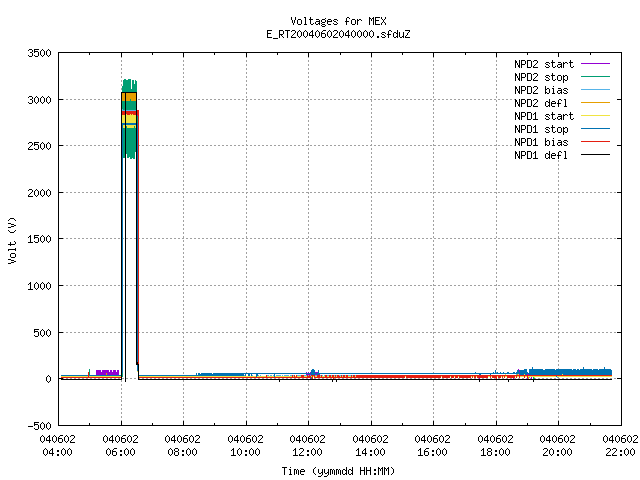
Task: Click the purple NPD2 start legend line
Action: [595, 64]
